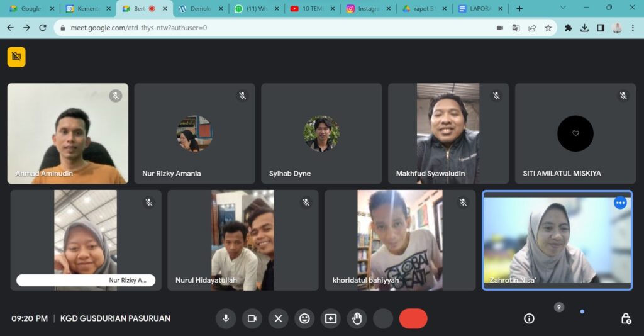The height and width of the screenshot is (336, 644).
Task: Open a new browser tab with plus
Action: point(519,9)
